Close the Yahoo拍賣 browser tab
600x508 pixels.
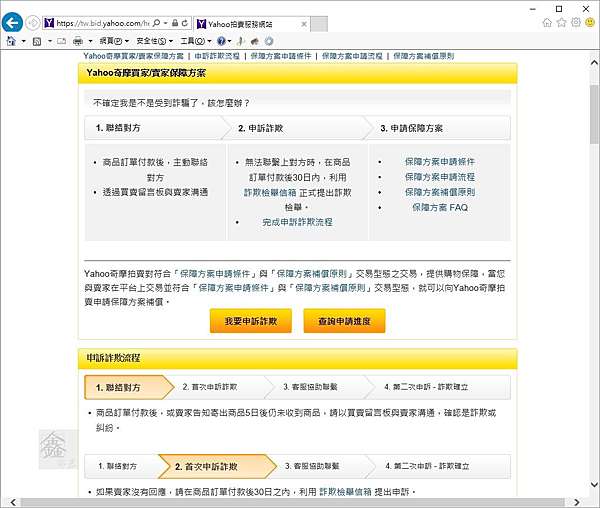click(304, 24)
